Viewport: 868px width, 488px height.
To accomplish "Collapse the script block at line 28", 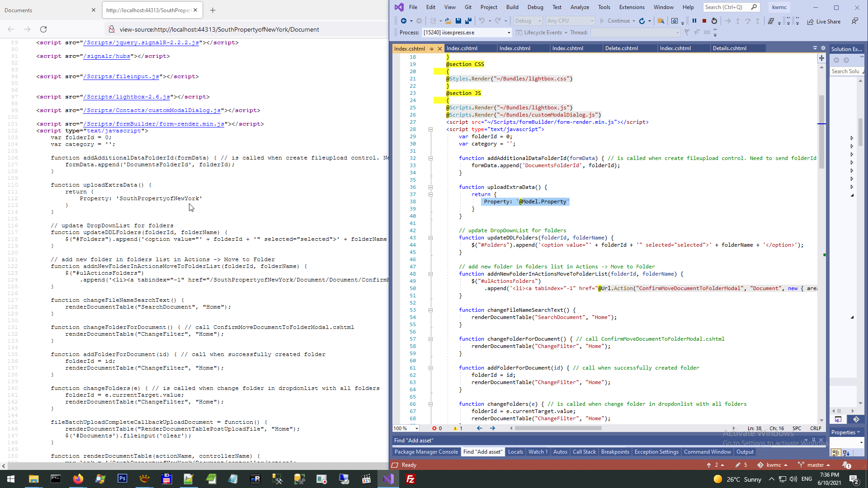I will [x=430, y=129].
